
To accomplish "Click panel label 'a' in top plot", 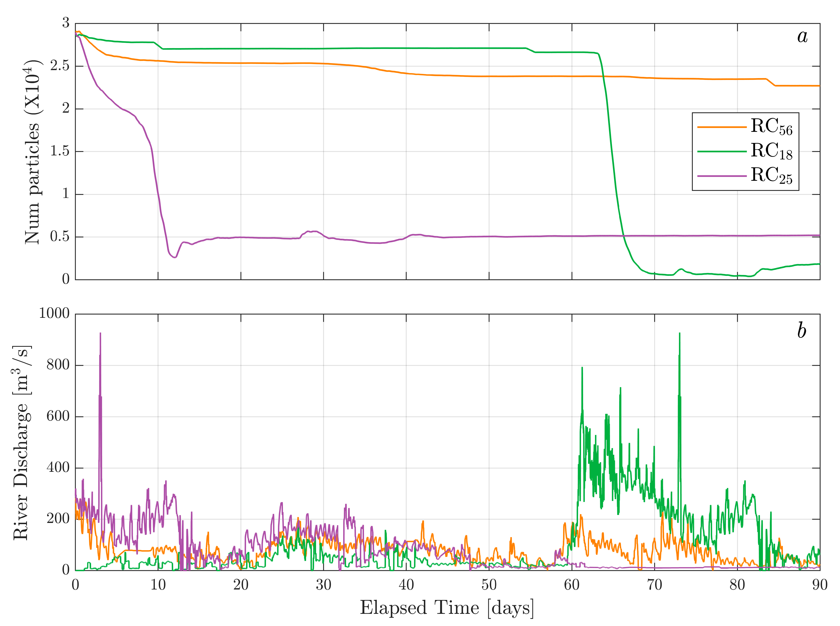I will tap(802, 37).
